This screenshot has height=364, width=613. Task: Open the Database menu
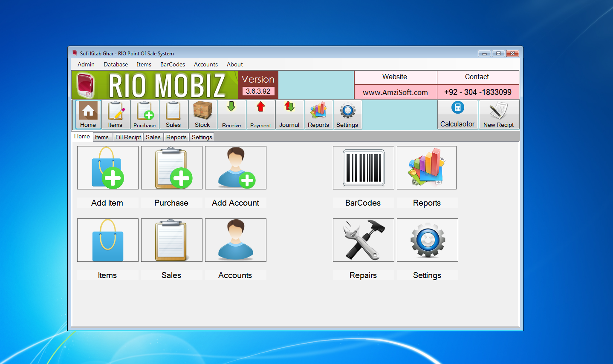click(x=116, y=64)
